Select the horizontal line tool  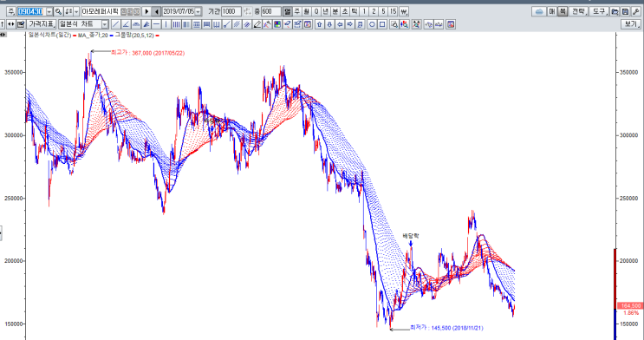[x=156, y=24]
